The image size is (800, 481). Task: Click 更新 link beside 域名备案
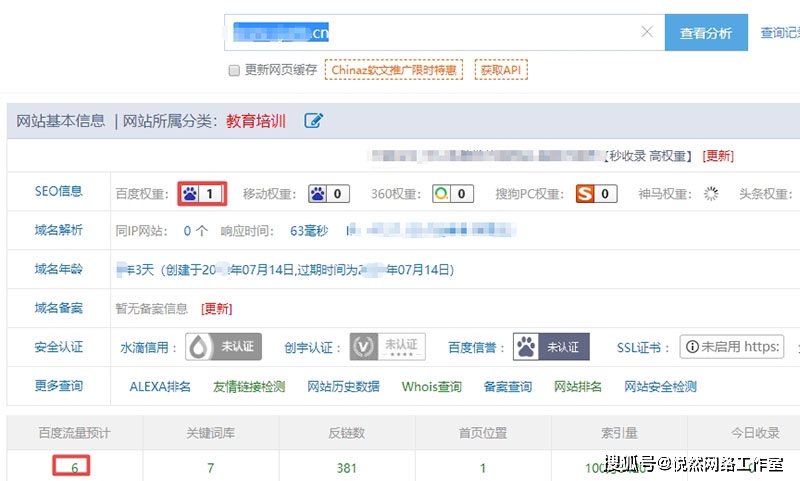pos(217,309)
